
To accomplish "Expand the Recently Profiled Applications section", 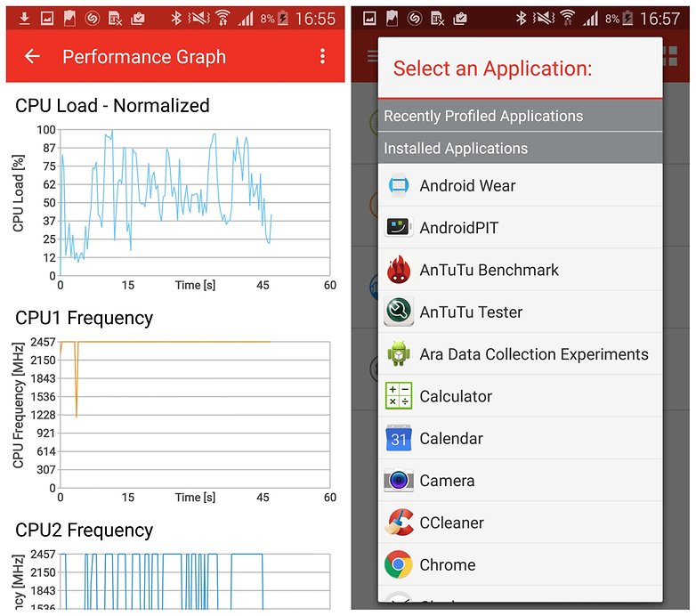I will tap(520, 116).
